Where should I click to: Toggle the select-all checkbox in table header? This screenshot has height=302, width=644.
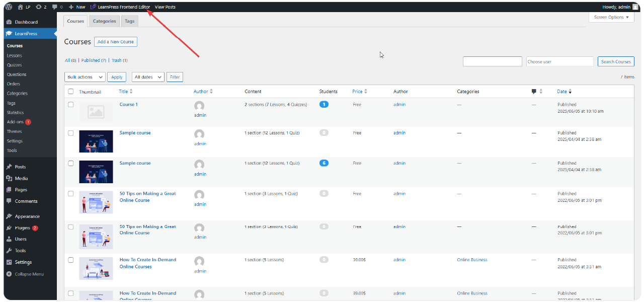pyautogui.click(x=71, y=92)
